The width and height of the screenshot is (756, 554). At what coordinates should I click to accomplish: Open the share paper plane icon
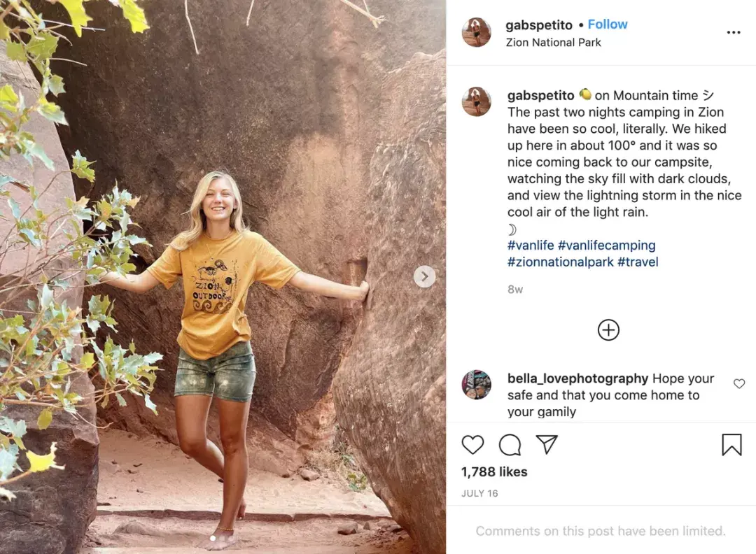pos(547,445)
